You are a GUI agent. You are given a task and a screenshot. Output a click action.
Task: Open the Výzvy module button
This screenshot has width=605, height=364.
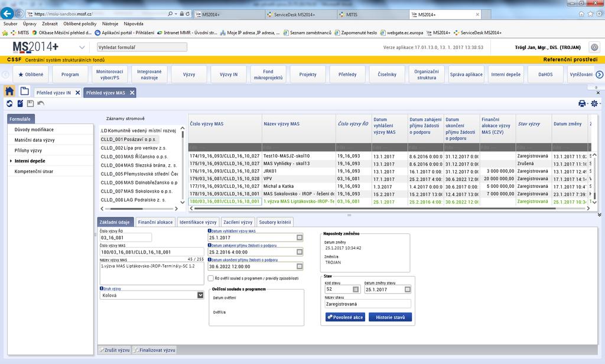(189, 74)
